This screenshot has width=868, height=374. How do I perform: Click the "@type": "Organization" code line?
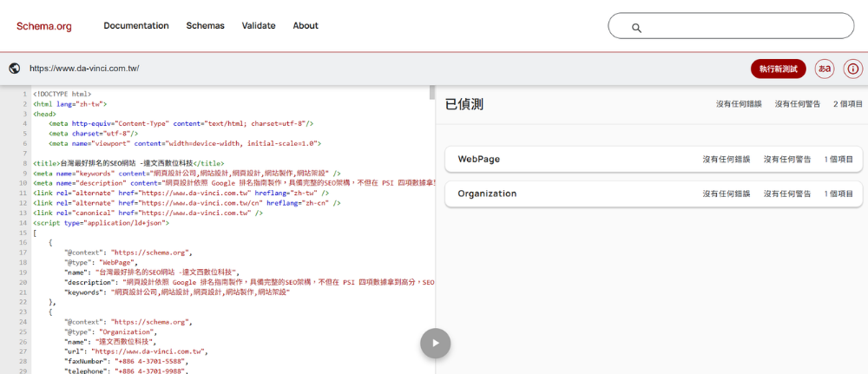111,332
